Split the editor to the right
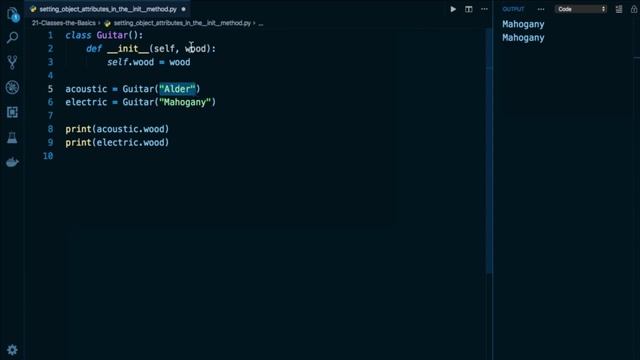Screen dimensions: 640x360 pos(469,9)
